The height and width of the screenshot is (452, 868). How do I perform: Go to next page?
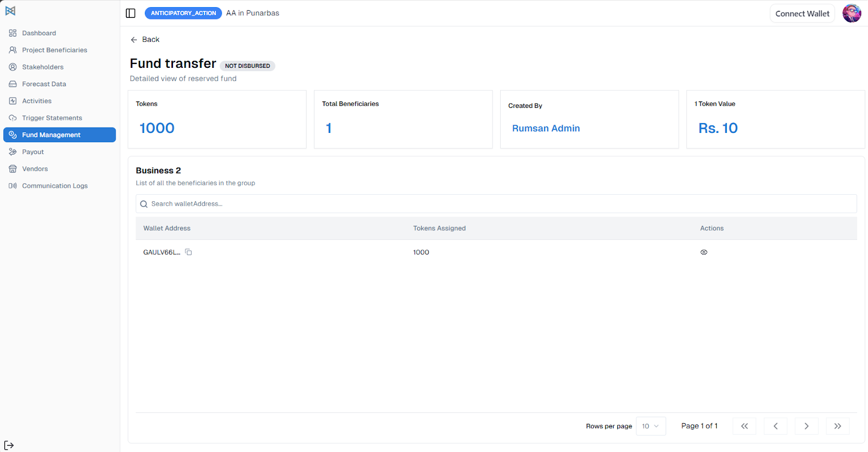(x=806, y=426)
